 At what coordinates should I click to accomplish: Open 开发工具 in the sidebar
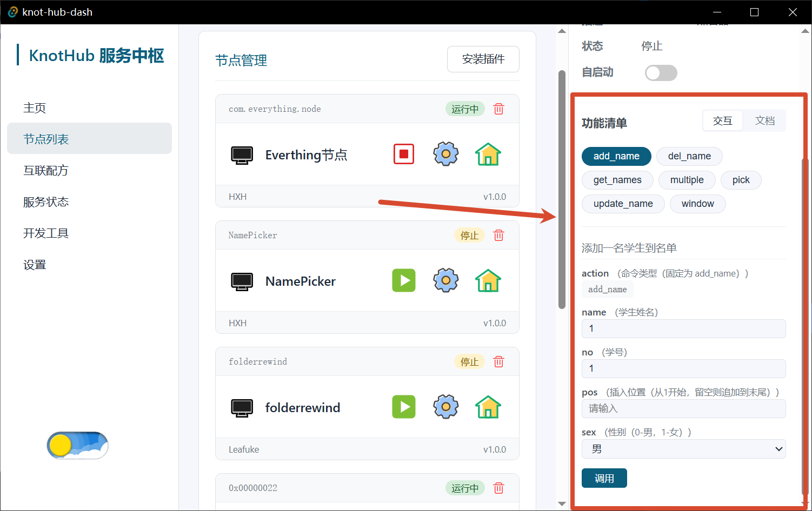(x=89, y=233)
